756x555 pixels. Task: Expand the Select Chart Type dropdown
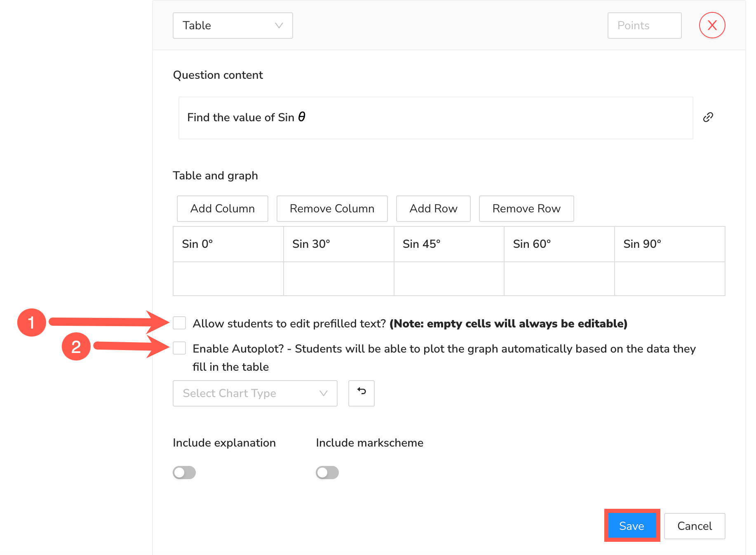coord(255,393)
